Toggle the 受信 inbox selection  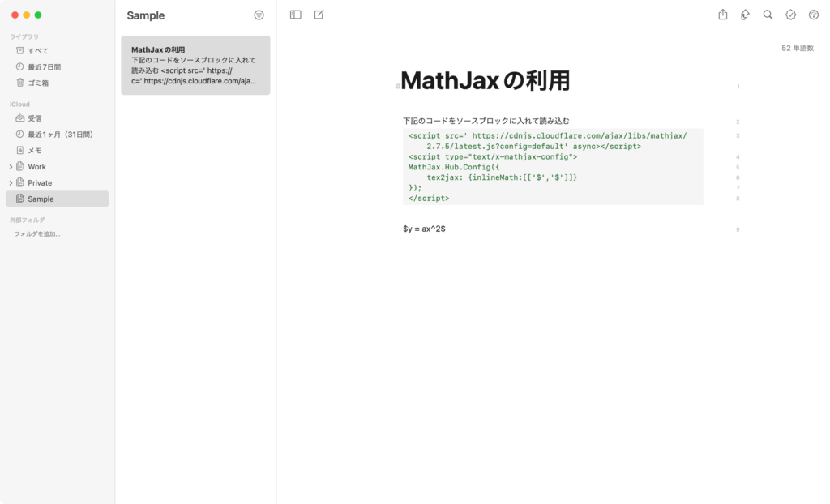tap(36, 117)
